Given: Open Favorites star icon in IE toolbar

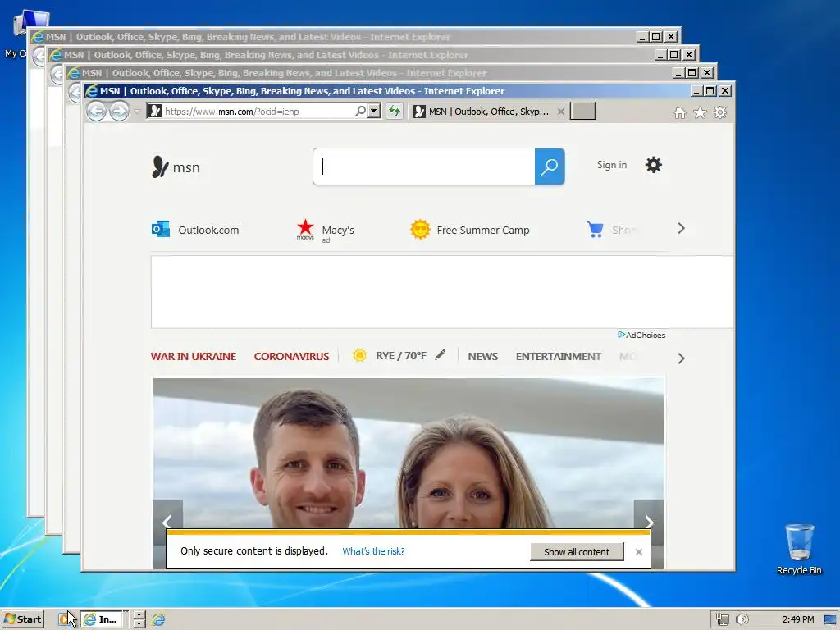Looking at the screenshot, I should [701, 112].
